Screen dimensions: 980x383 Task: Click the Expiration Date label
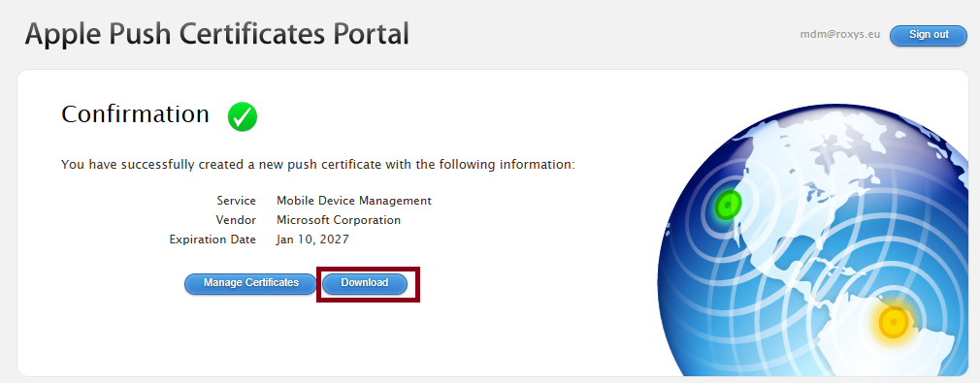pyautogui.click(x=212, y=239)
